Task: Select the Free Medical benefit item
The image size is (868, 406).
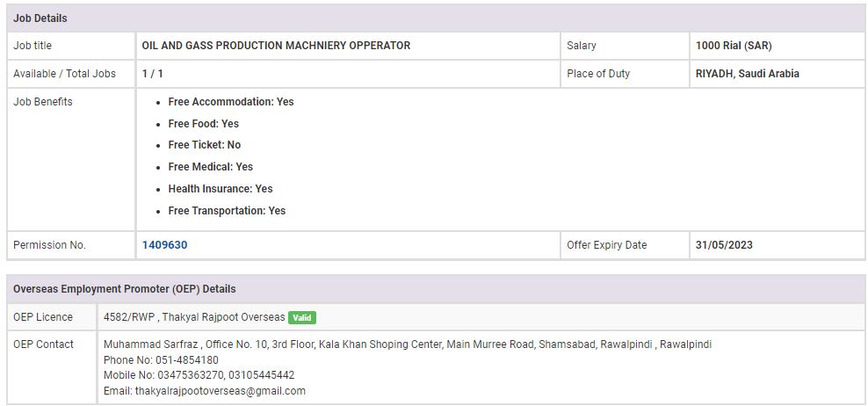Action: point(210,167)
